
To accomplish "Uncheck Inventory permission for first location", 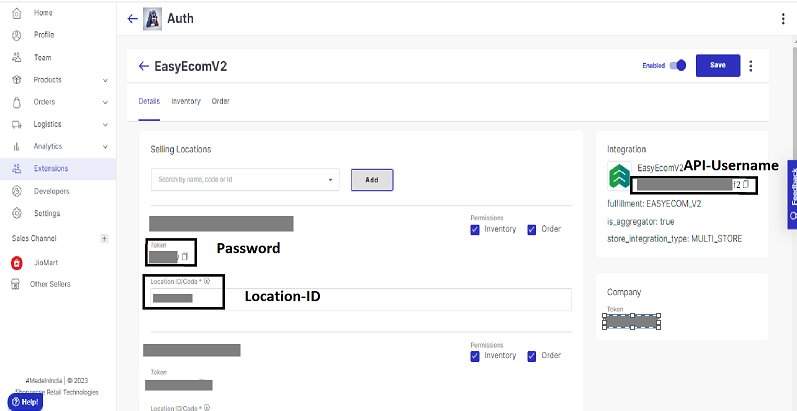I will pos(475,230).
